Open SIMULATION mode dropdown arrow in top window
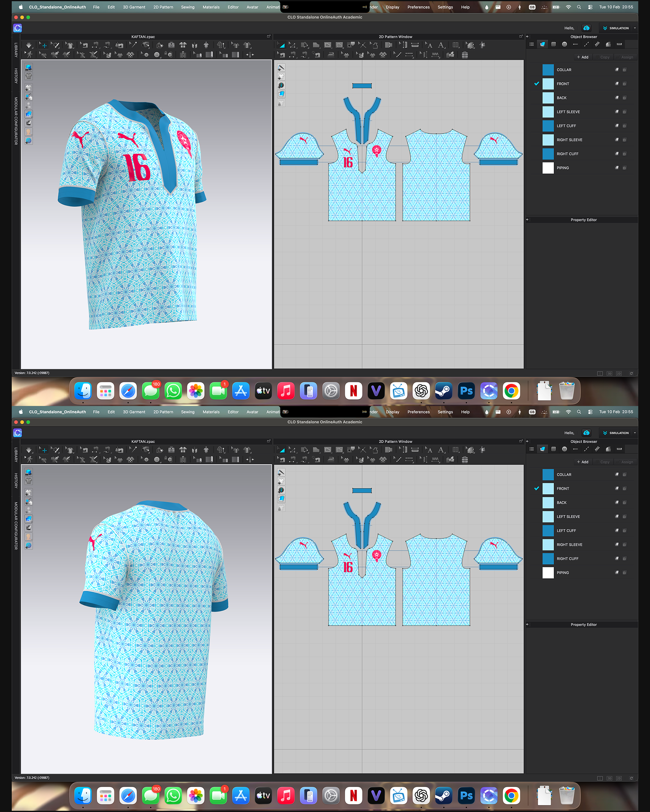Image resolution: width=650 pixels, height=812 pixels. (x=634, y=28)
